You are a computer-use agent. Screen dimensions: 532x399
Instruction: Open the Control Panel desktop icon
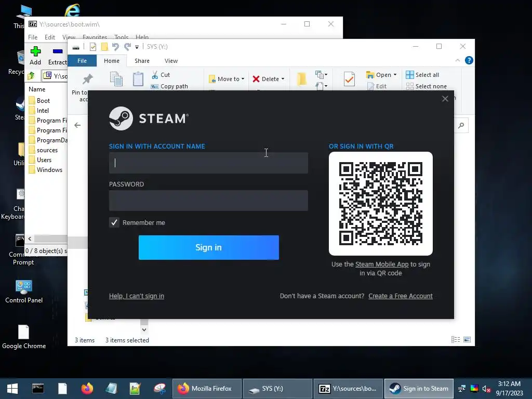tap(24, 291)
